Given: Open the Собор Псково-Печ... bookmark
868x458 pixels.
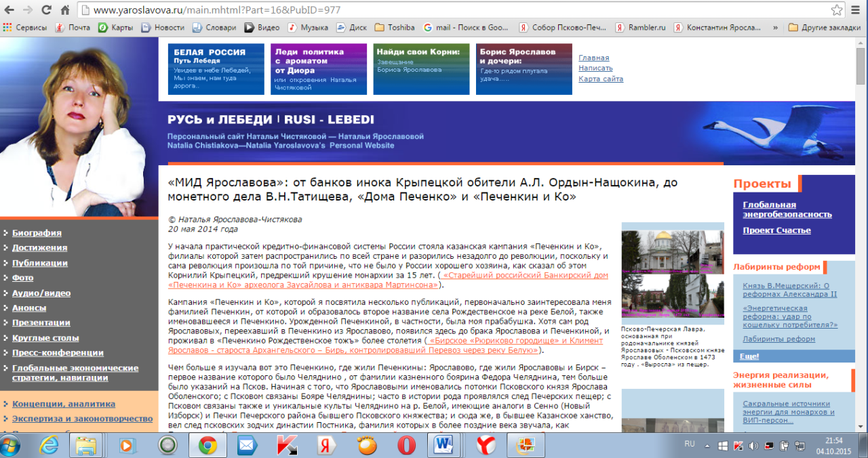Looking at the screenshot, I should (563, 28).
